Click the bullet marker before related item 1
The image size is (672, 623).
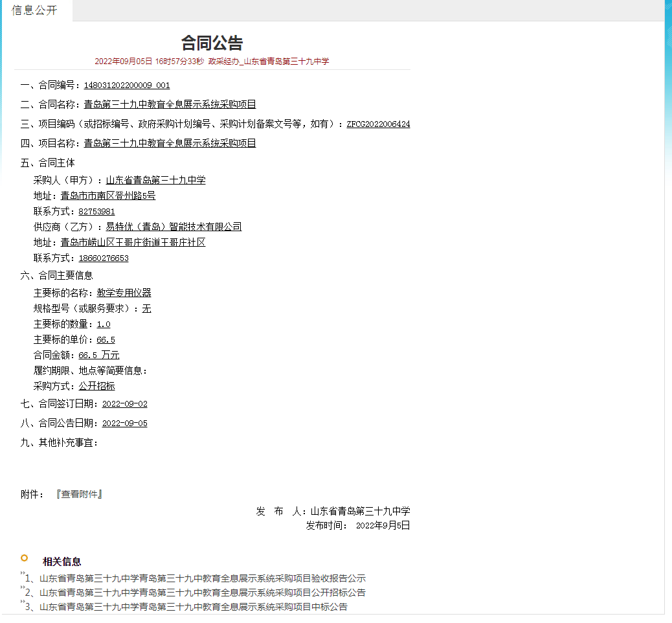tap(22, 574)
